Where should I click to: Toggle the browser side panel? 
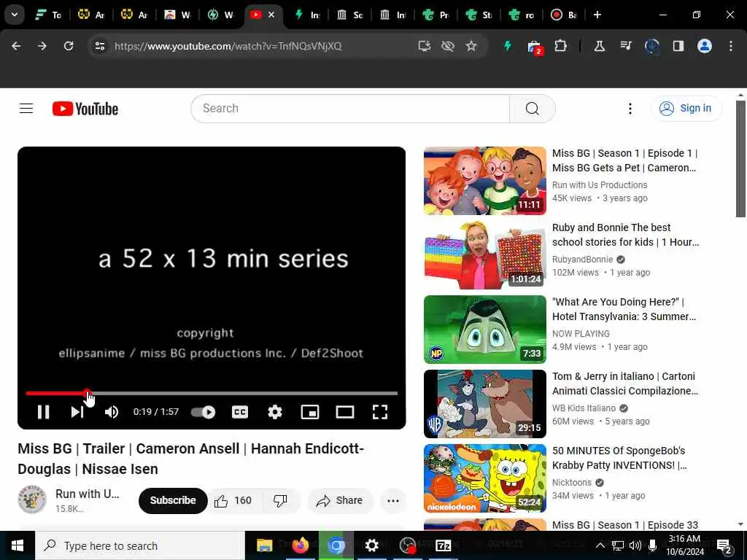(678, 46)
